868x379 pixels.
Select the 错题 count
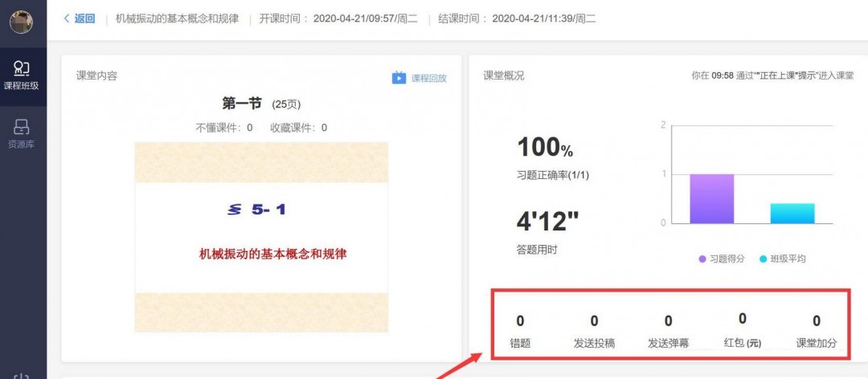(x=520, y=320)
